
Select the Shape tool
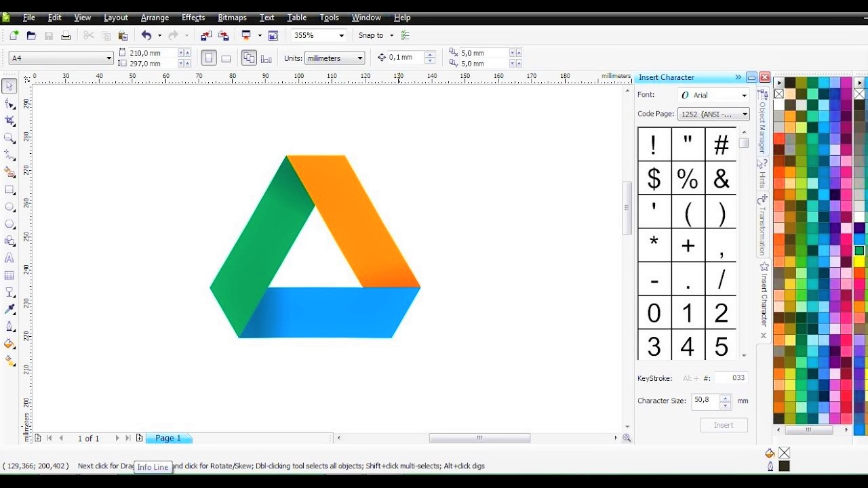[9, 104]
